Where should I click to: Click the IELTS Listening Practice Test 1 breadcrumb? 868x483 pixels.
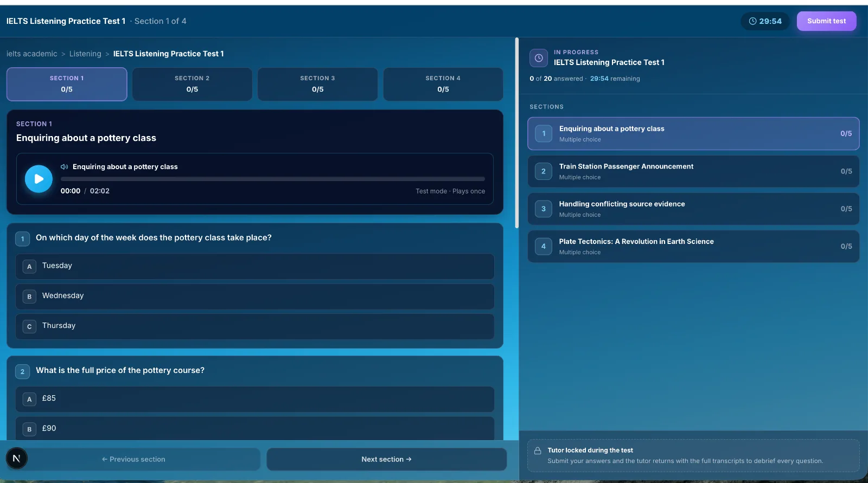(x=168, y=54)
